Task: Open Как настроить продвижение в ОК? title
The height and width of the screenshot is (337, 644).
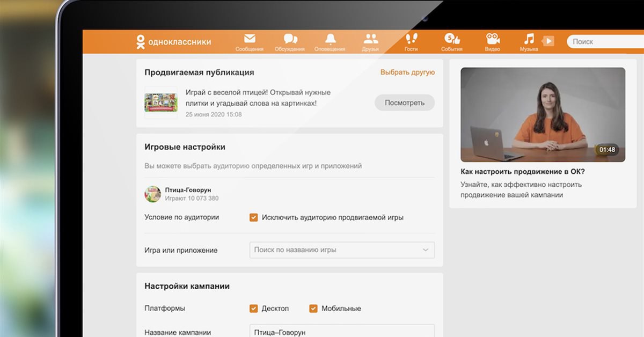Action: pyautogui.click(x=523, y=172)
